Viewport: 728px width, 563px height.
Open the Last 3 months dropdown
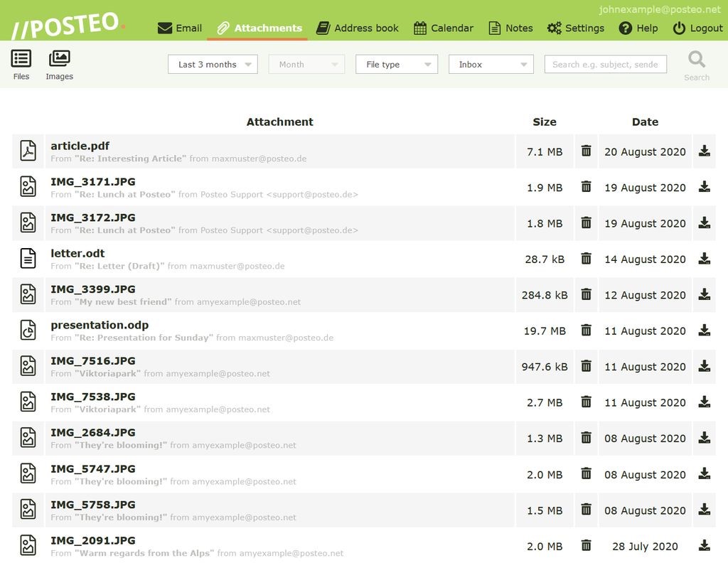[x=213, y=65]
